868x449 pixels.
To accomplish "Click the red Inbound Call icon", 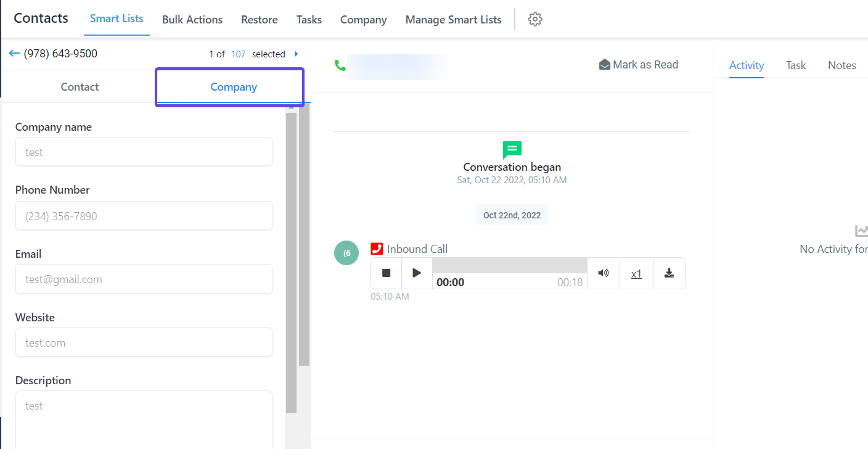I will click(377, 249).
